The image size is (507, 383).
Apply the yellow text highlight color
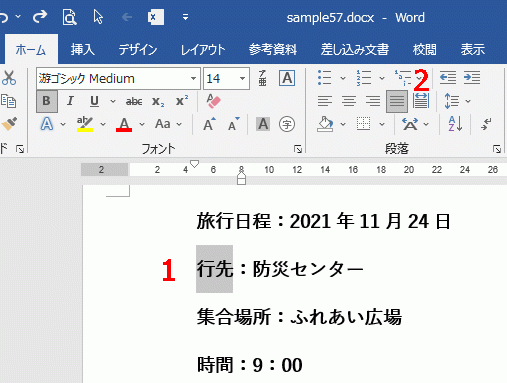pos(85,124)
